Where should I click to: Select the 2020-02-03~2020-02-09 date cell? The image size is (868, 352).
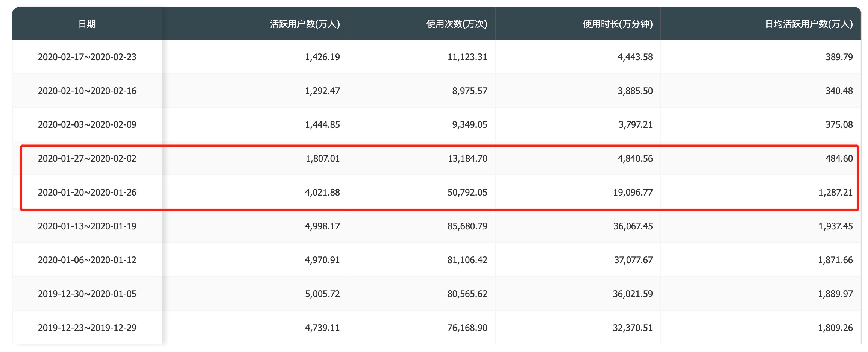(87, 125)
